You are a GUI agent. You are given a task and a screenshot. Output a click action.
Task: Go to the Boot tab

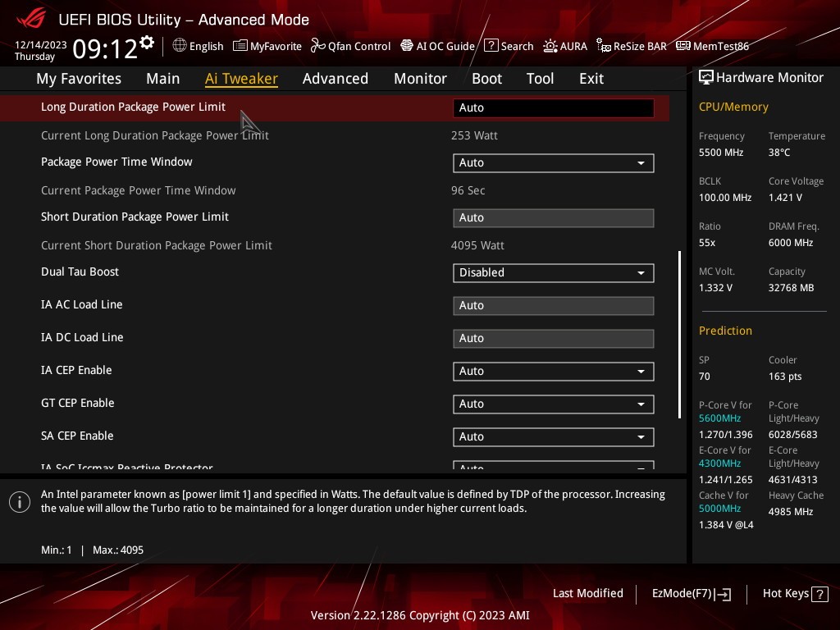[486, 79]
